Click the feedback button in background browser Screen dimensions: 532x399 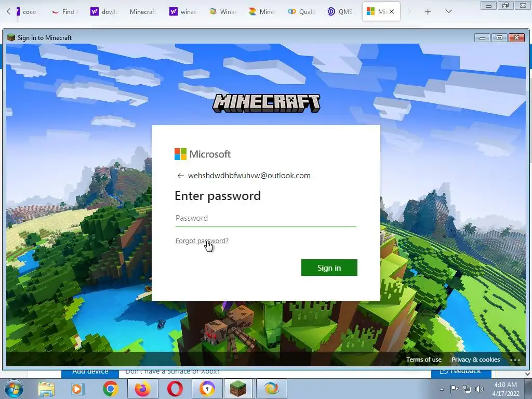[461, 373]
